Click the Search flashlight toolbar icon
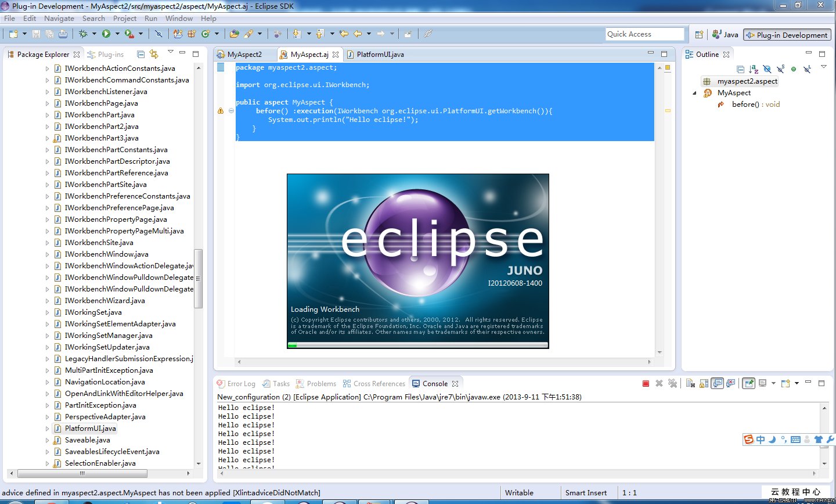Image resolution: width=836 pixels, height=504 pixels. pyautogui.click(x=248, y=34)
